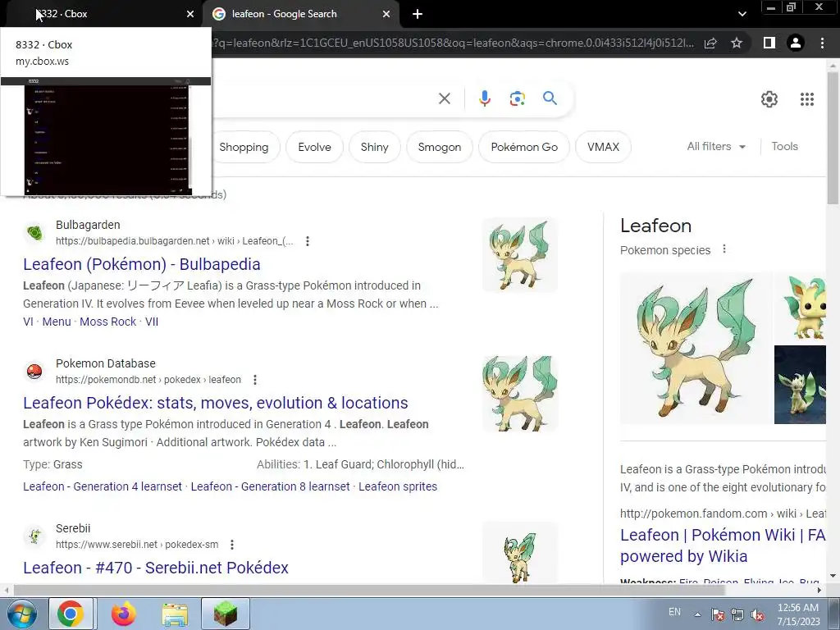
Task: Click the Bulbagarden site favicon
Action: [x=34, y=233]
